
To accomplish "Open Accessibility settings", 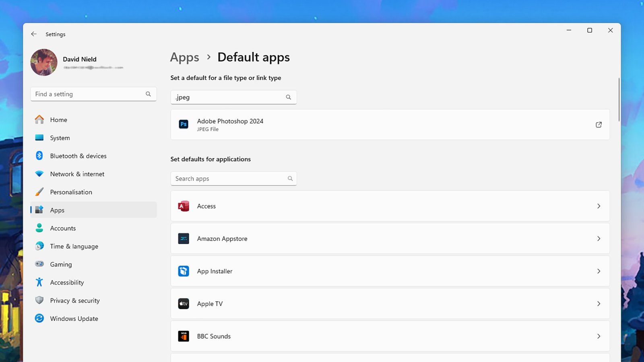I will pyautogui.click(x=93, y=282).
